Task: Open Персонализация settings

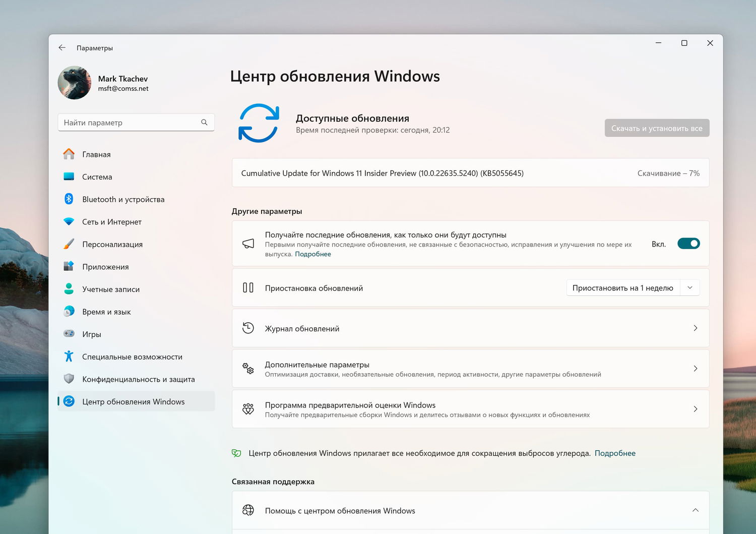Action: [x=136, y=244]
